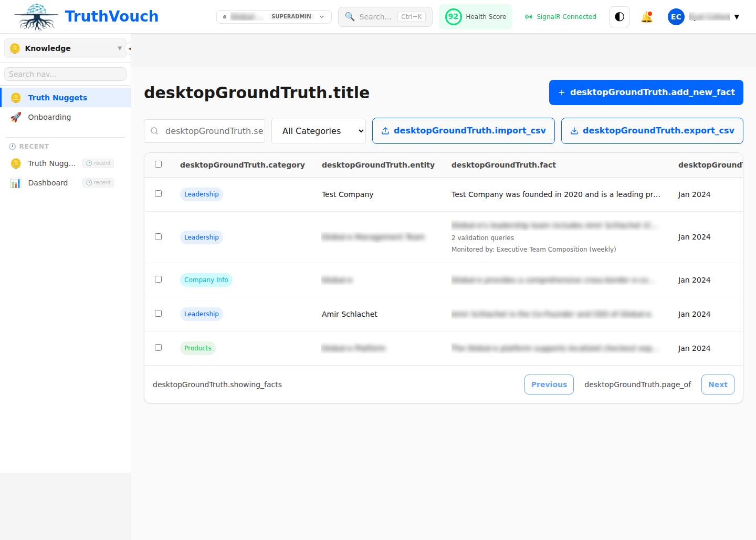Click the import_csv button

click(464, 130)
